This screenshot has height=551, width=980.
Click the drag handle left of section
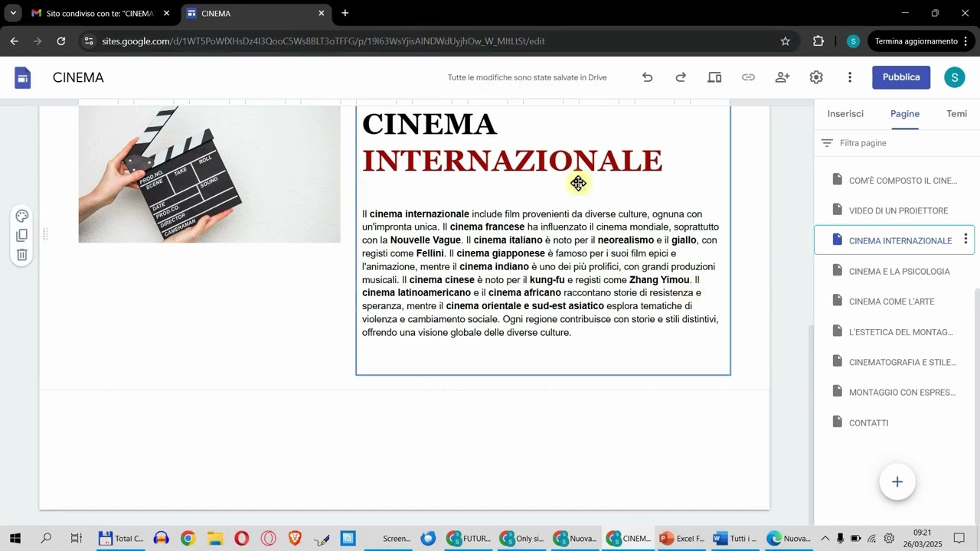tap(45, 235)
